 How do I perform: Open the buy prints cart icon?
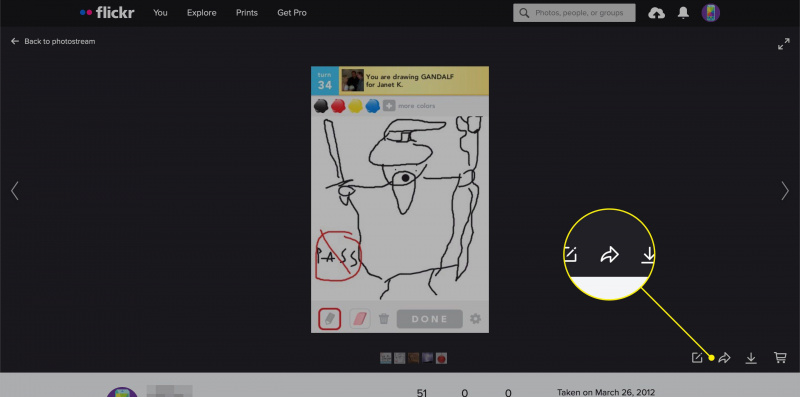780,358
